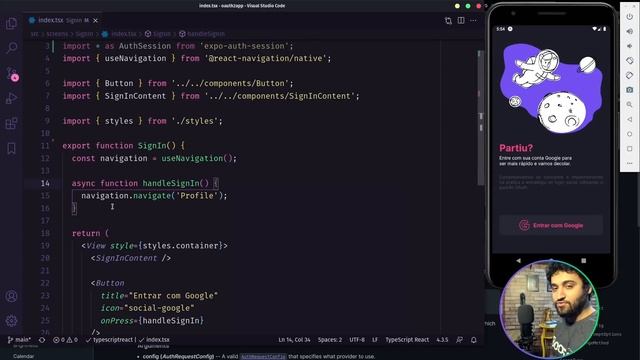Take emulator screenshot with camera icon
The height and width of the screenshot is (360, 640).
pyautogui.click(x=629, y=90)
